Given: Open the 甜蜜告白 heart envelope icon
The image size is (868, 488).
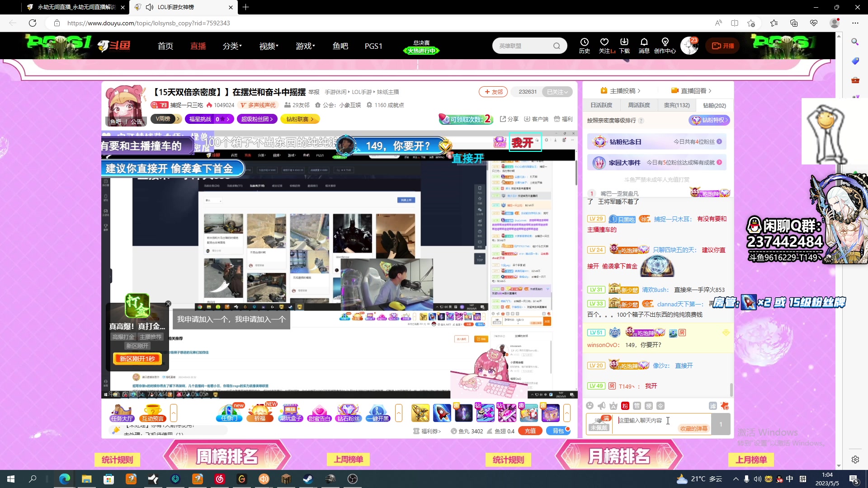Looking at the screenshot, I should 319,413.
